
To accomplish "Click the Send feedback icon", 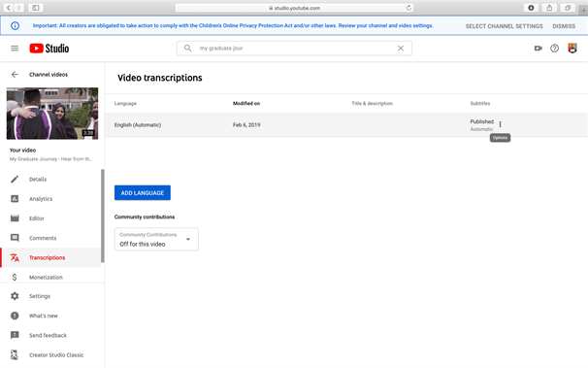I will pos(15,335).
